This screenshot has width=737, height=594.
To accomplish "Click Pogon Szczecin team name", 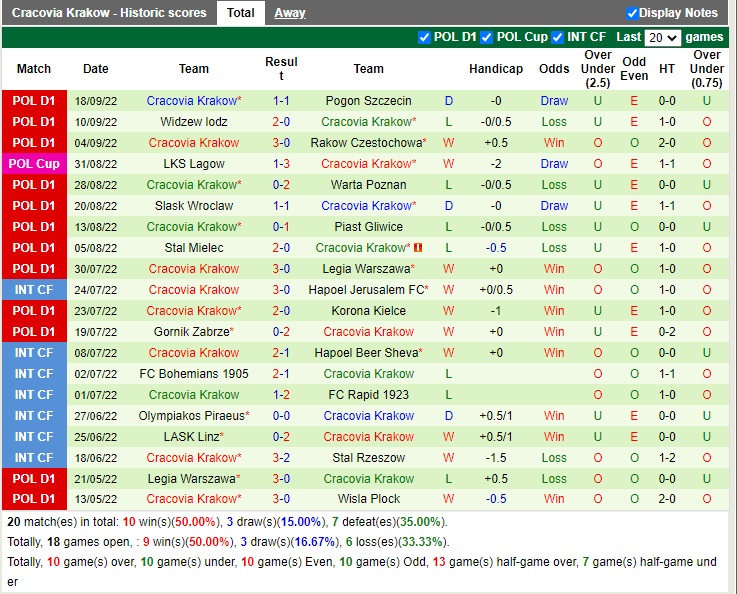I will pos(368,101).
